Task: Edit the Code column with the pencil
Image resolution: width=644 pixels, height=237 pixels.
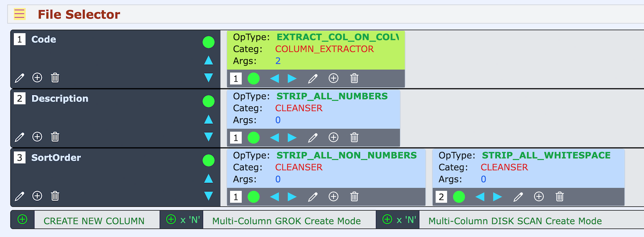Action: click(x=20, y=78)
